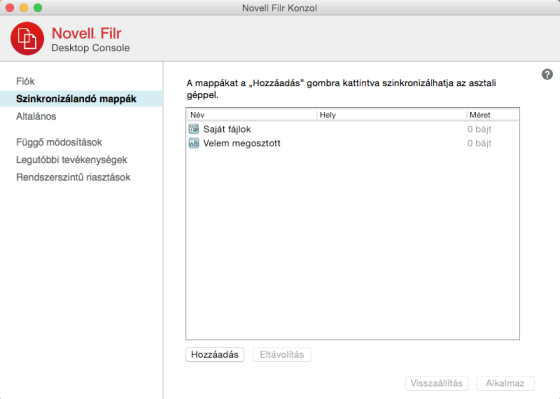Click the Saját fájlok folder icon
Screen dimensions: 560x399
point(194,129)
